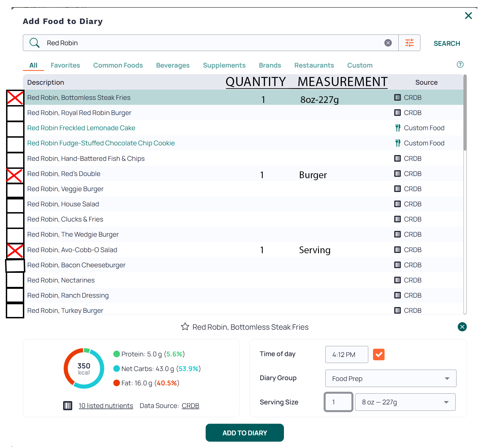Click the CRDB icon in the Bottomless Steak Fries row
The width and height of the screenshot is (486, 448).
(397, 97)
